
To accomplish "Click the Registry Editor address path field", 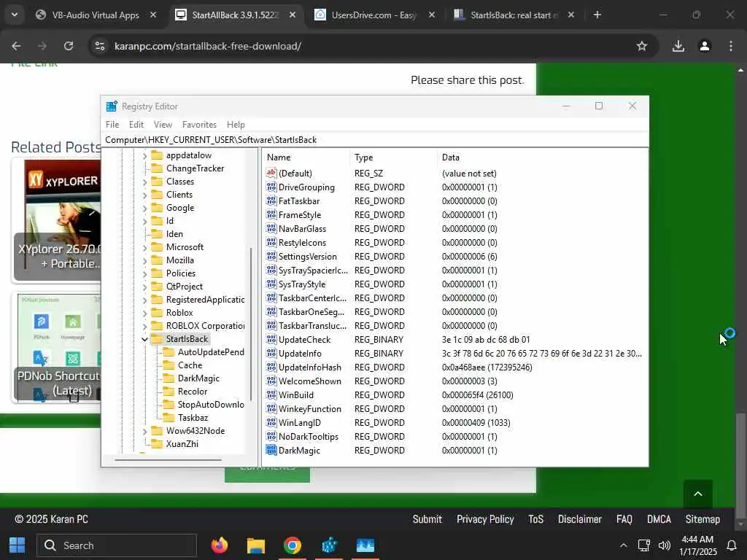I will [x=375, y=140].
